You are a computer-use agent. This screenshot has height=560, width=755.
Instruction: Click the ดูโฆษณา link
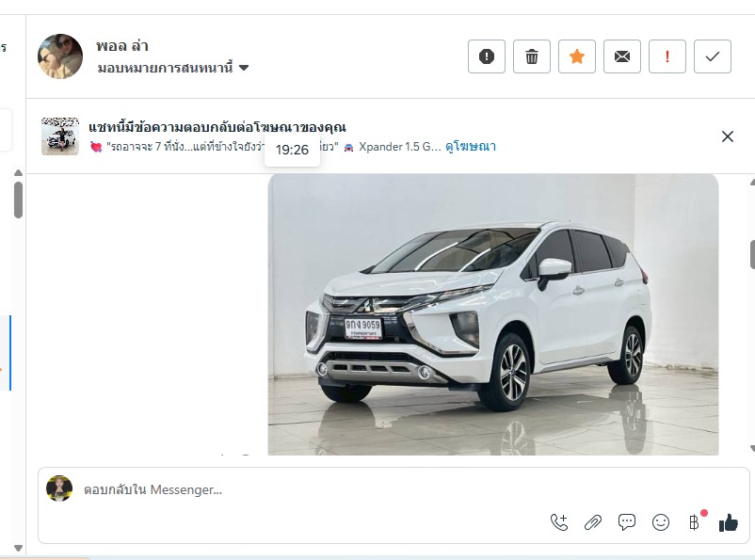pyautogui.click(x=471, y=147)
